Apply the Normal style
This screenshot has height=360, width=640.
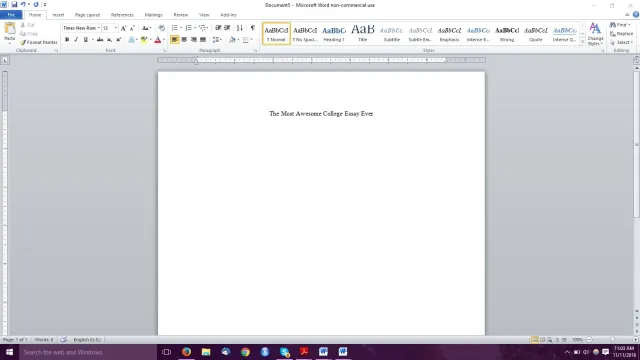276,33
